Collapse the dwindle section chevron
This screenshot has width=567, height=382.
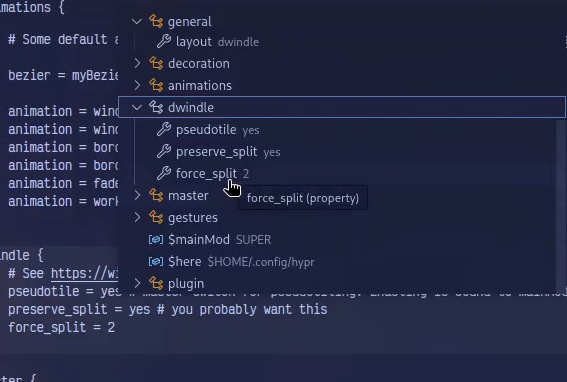(x=137, y=107)
